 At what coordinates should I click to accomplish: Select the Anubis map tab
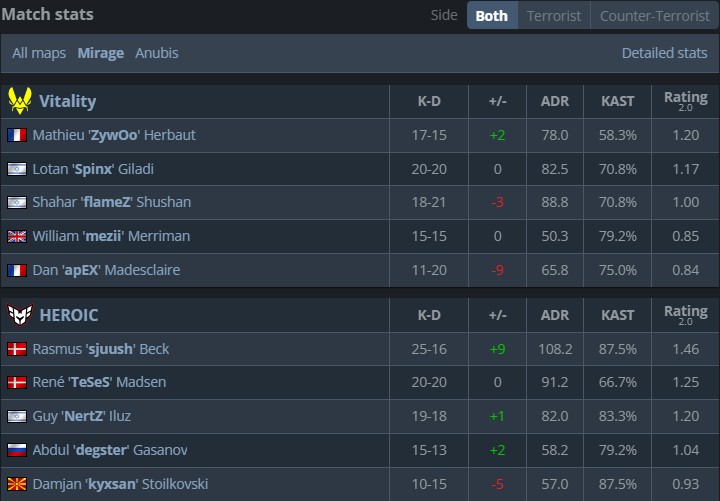tap(157, 53)
